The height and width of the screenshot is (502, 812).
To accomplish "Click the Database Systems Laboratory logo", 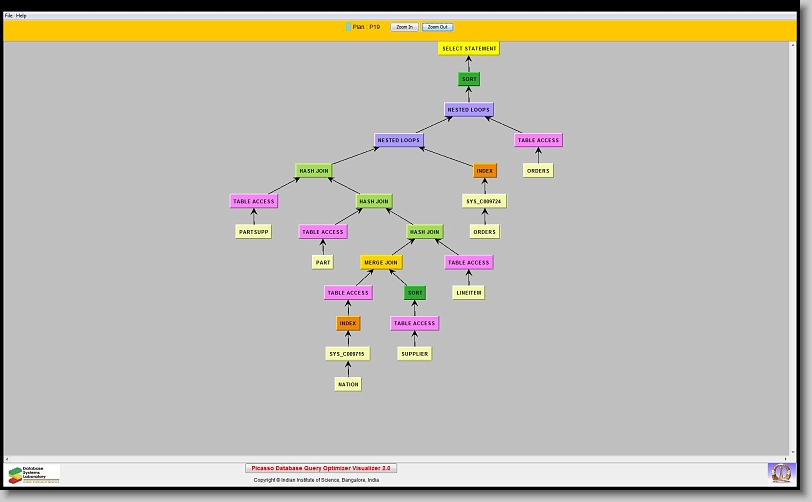I will pos(34,474).
